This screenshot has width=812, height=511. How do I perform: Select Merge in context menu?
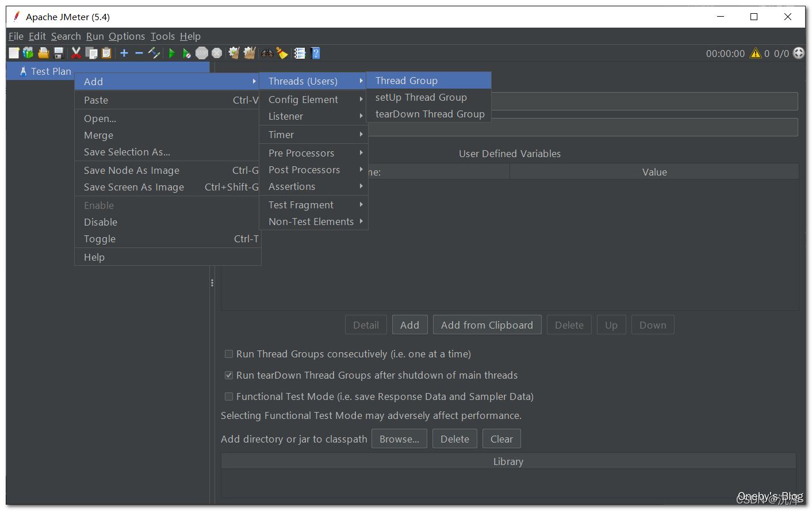point(168,135)
